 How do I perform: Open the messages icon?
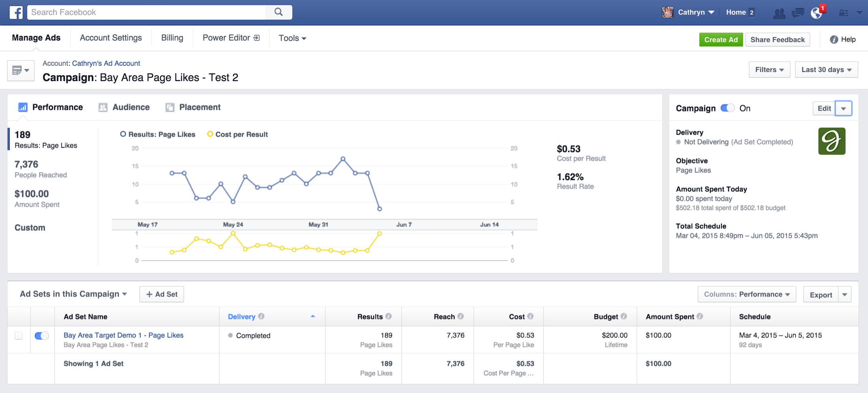[798, 13]
